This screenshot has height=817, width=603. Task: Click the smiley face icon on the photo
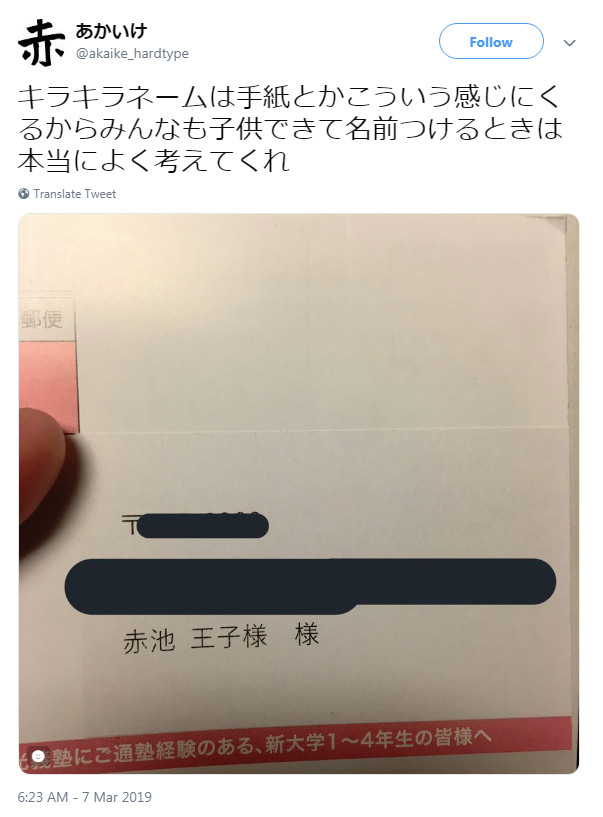(38, 756)
